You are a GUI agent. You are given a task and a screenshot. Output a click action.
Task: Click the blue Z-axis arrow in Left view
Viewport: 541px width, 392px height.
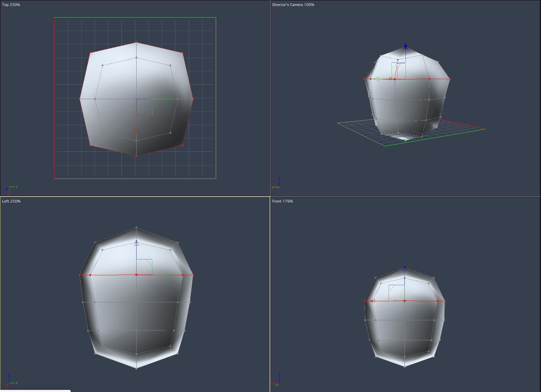pyautogui.click(x=136, y=243)
